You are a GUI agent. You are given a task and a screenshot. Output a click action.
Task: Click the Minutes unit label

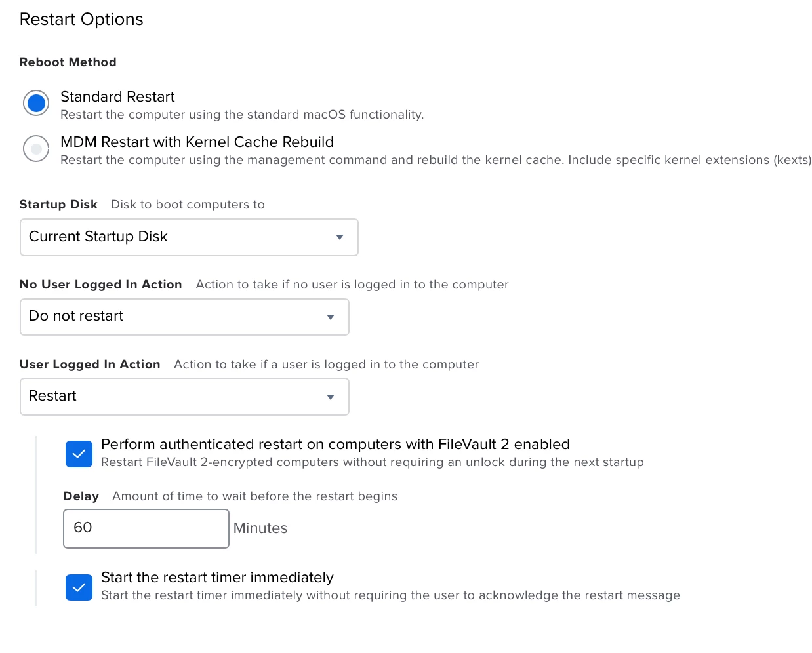tap(260, 528)
